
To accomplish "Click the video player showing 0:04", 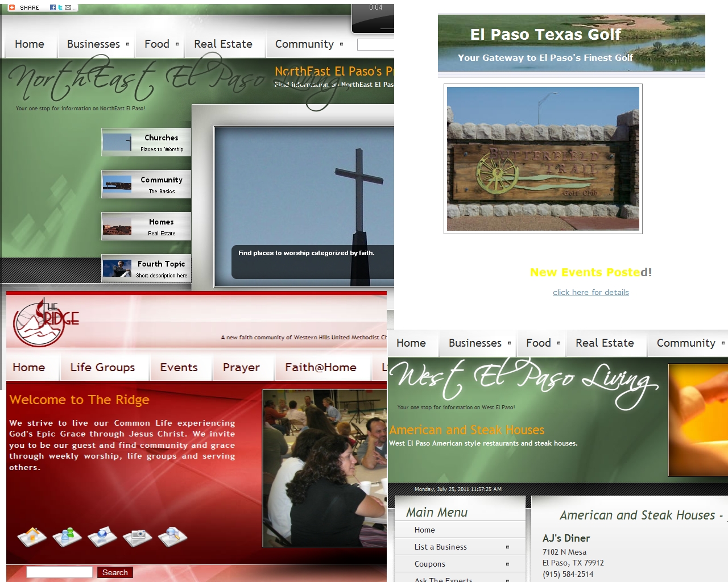I will click(373, 18).
